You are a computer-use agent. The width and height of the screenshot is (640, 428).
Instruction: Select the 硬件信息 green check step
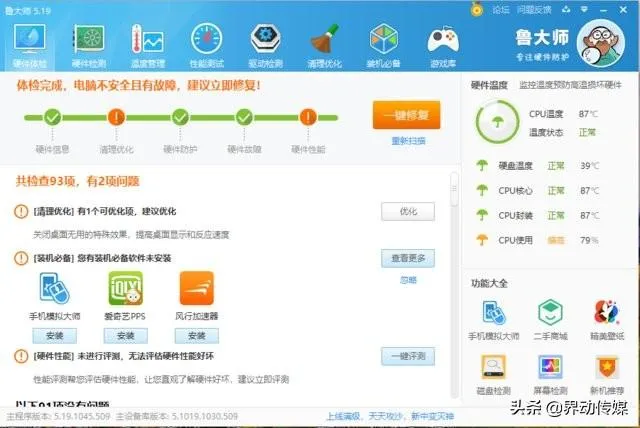tap(52, 118)
